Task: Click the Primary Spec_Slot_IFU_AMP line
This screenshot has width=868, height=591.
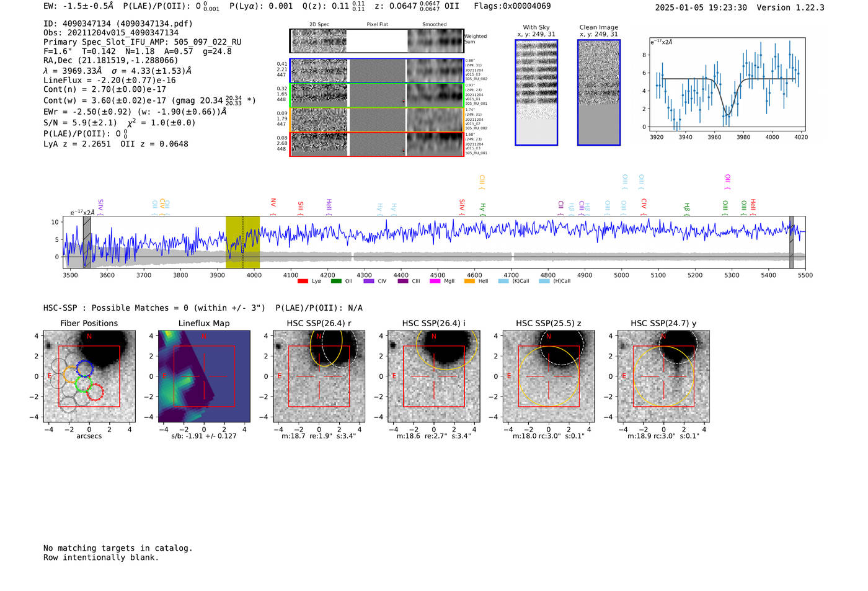Action: pos(143,42)
